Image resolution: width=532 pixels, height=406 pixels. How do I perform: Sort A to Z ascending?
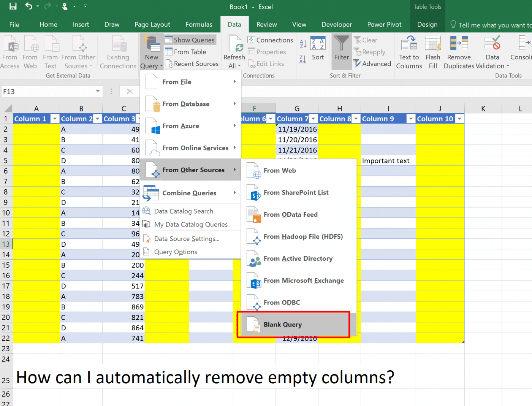pyautogui.click(x=303, y=44)
